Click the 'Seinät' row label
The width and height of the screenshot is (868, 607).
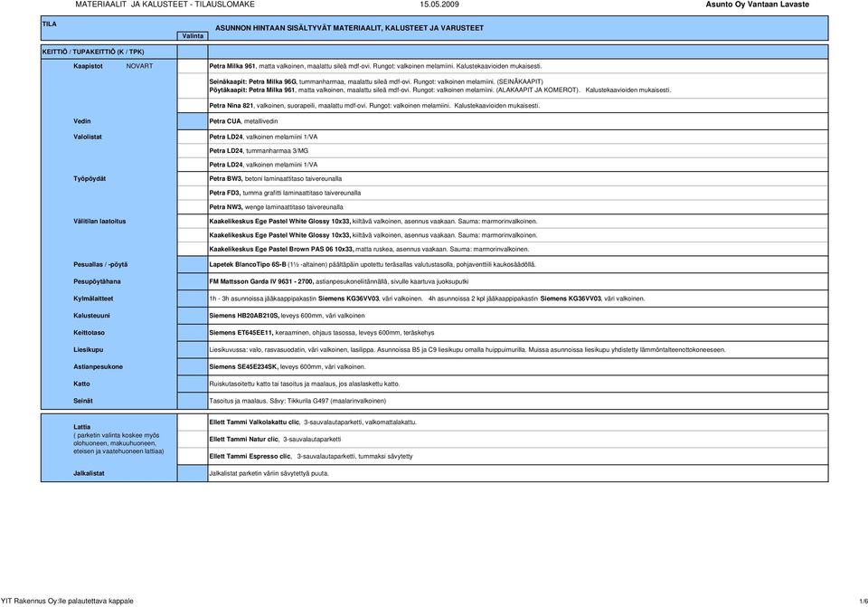(83, 401)
